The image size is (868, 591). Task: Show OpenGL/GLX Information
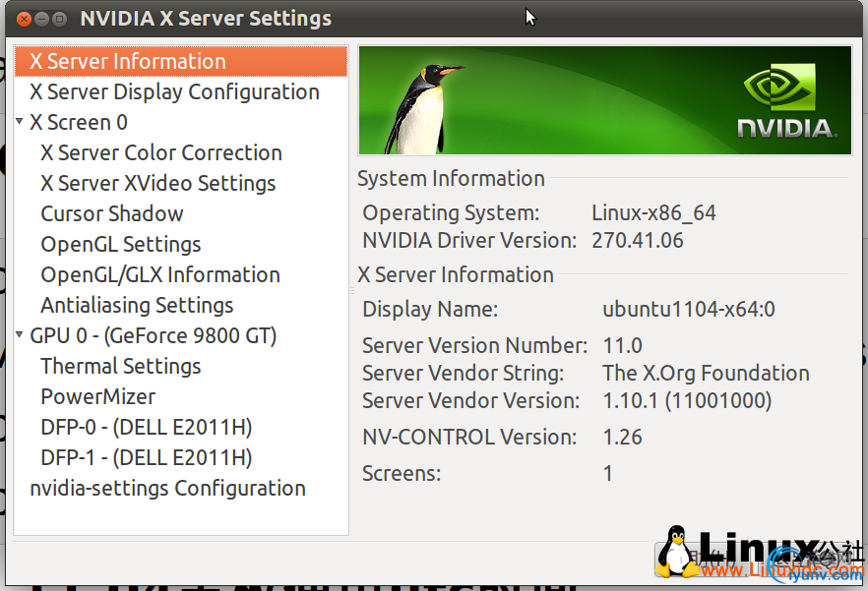[x=160, y=274]
